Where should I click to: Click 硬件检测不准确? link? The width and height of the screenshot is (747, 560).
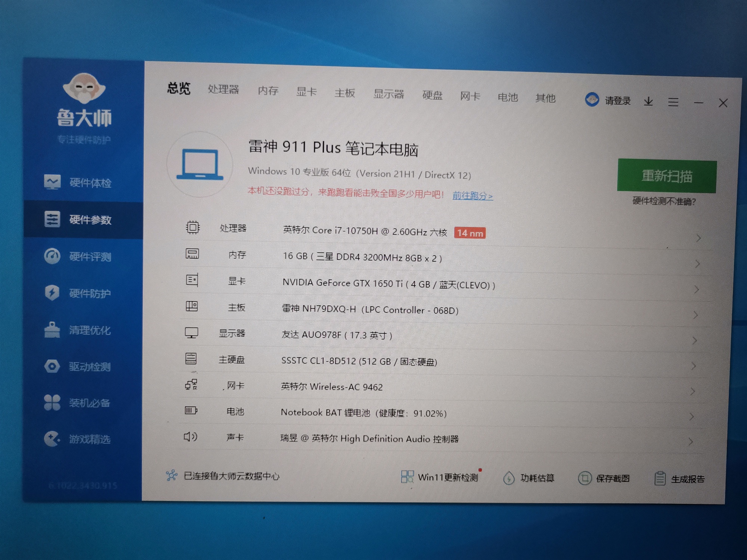[x=664, y=202]
